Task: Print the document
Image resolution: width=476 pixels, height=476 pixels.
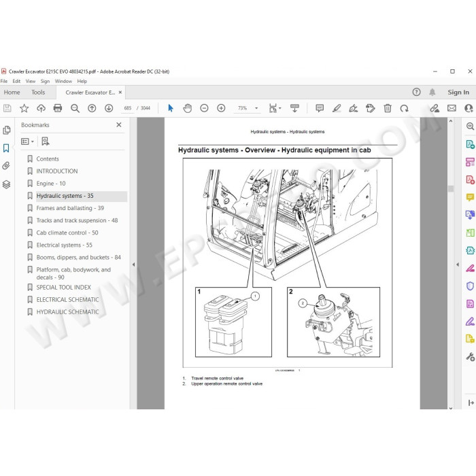Action: coord(58,108)
